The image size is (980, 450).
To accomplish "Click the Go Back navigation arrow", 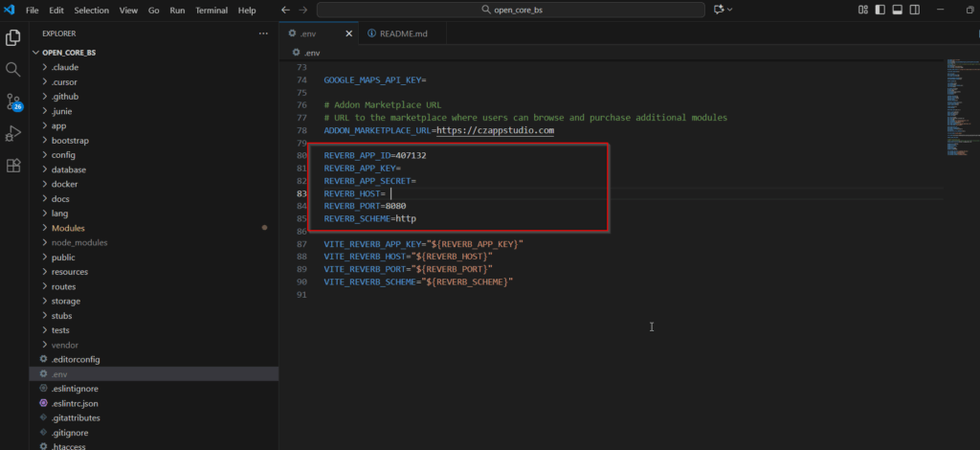I will point(284,10).
